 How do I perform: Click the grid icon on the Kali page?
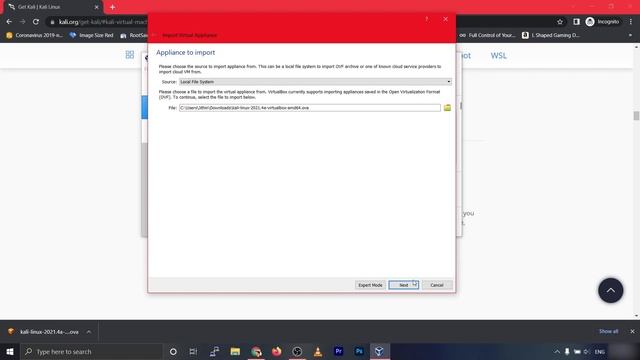(x=130, y=55)
